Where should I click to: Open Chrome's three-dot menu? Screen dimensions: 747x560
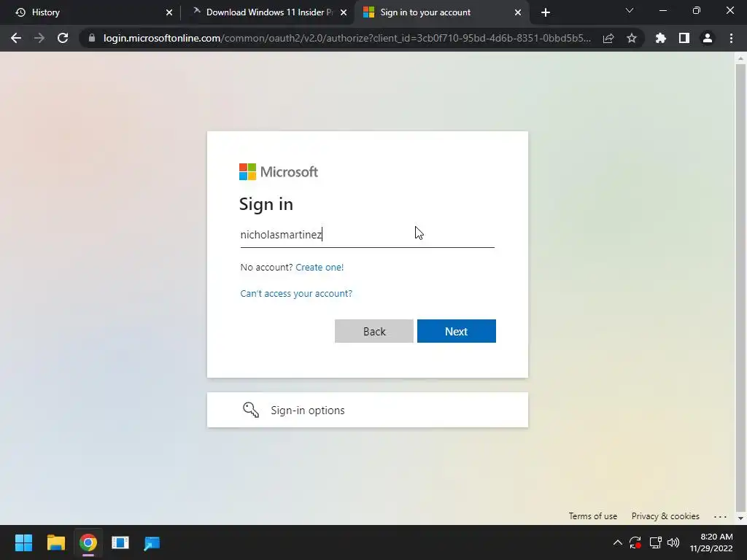tap(731, 38)
